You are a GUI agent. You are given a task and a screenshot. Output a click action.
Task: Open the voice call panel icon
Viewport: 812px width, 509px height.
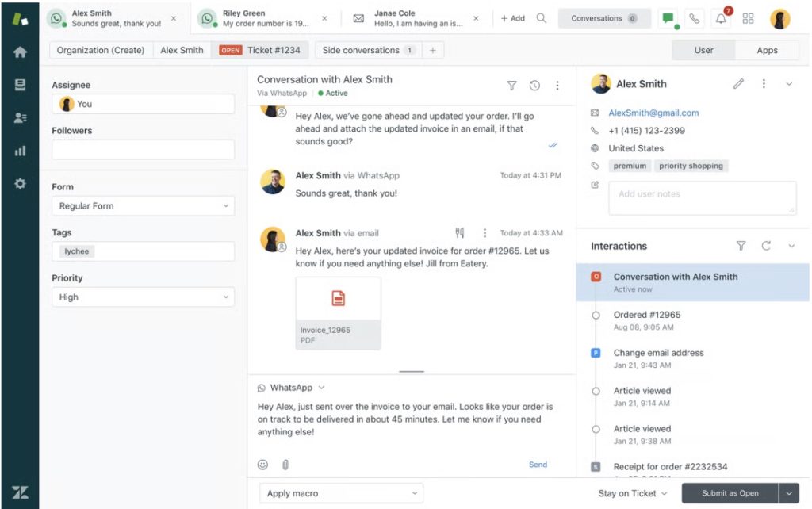[693, 17]
